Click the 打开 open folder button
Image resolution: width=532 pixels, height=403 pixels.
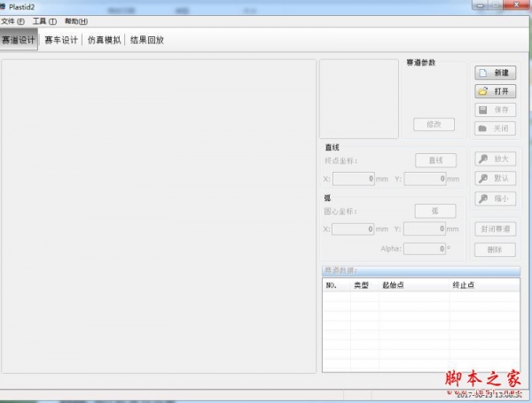coord(495,91)
